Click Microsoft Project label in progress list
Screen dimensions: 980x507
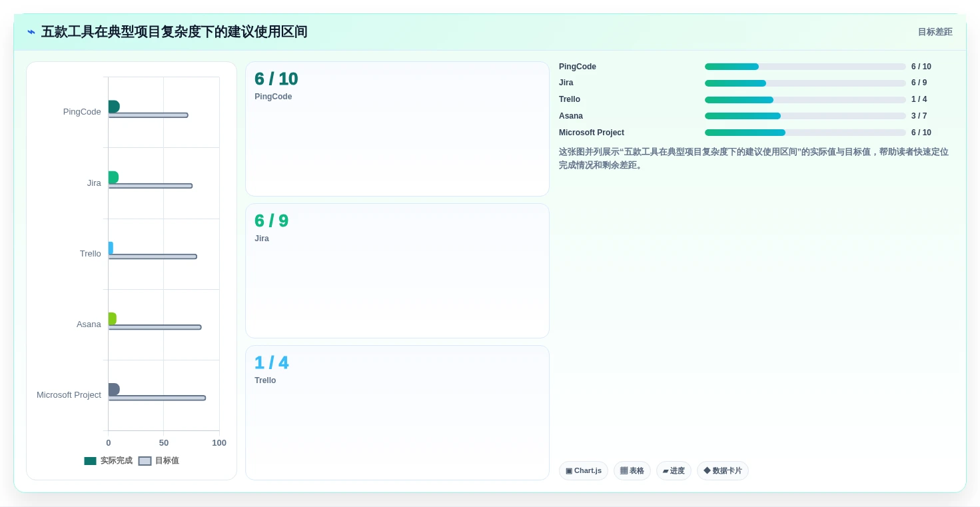592,133
